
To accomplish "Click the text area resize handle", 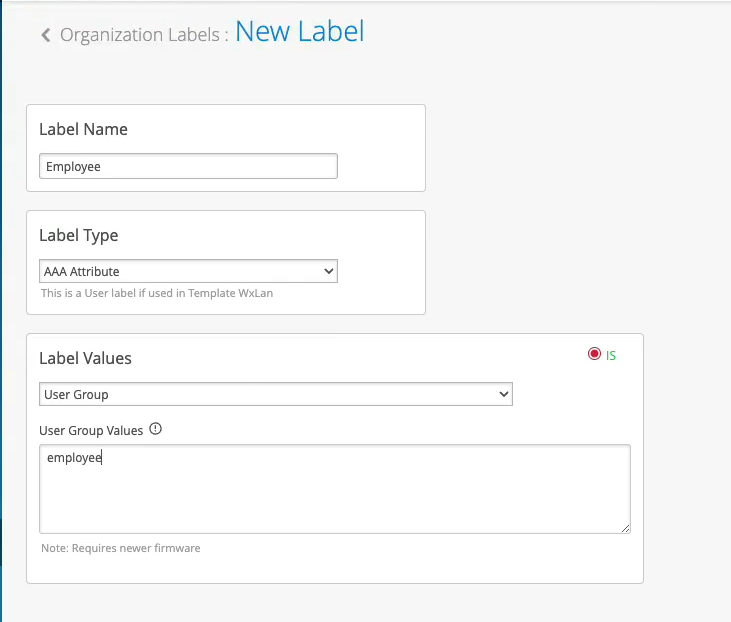I will (625, 528).
